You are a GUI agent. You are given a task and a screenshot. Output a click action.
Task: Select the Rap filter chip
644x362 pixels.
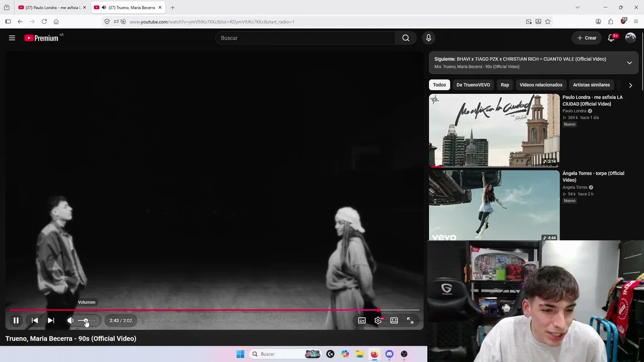(505, 85)
